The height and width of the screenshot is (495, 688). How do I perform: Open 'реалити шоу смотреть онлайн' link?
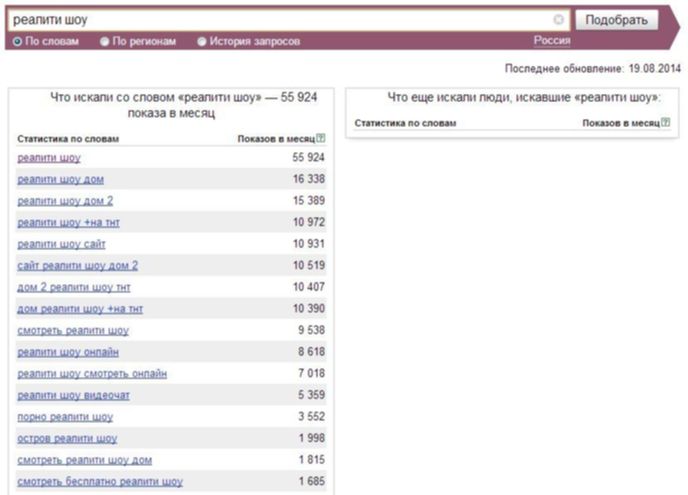(92, 373)
